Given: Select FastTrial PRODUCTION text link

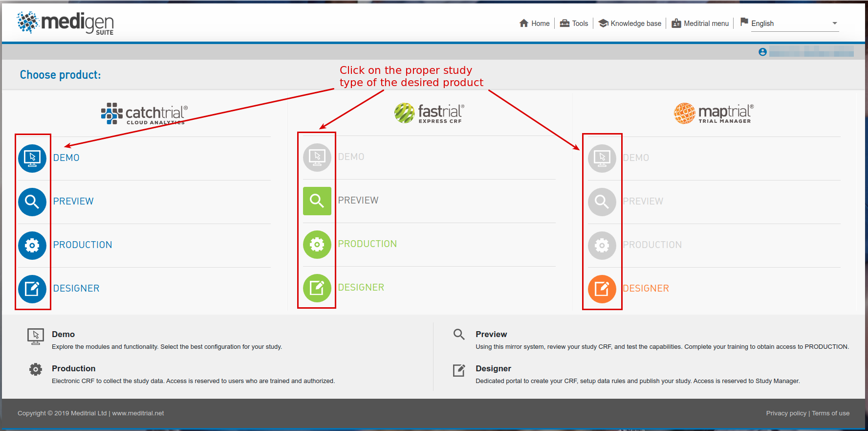Looking at the screenshot, I should point(368,244).
